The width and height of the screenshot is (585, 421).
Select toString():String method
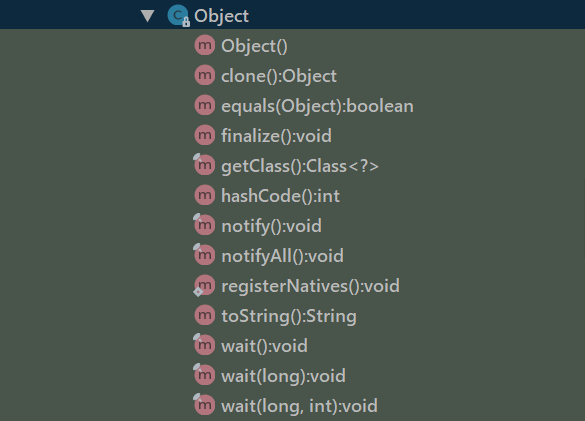pyautogui.click(x=289, y=316)
